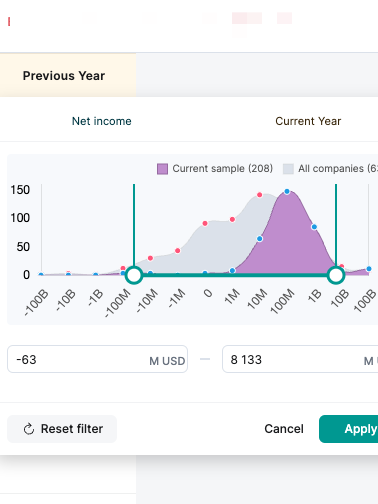Select the left range slider handle

point(134,275)
